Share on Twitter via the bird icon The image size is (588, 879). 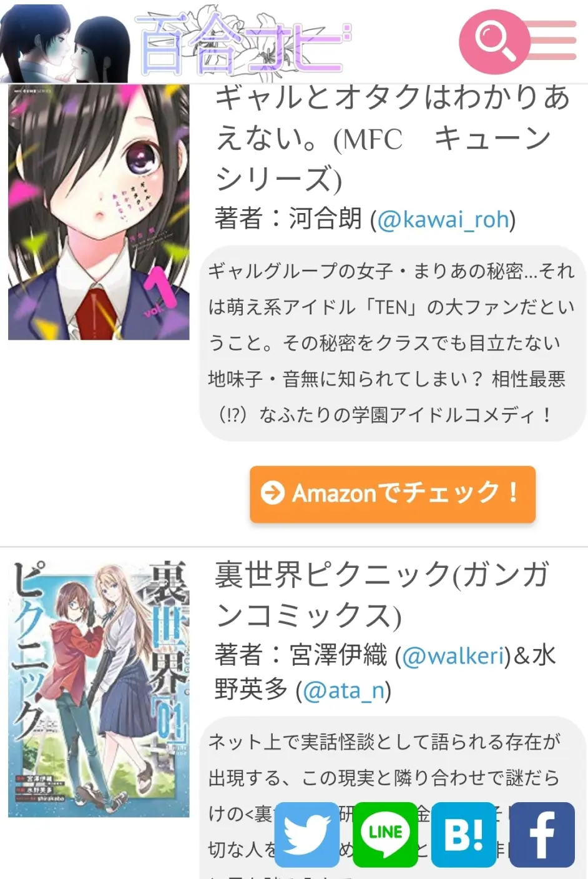click(306, 835)
